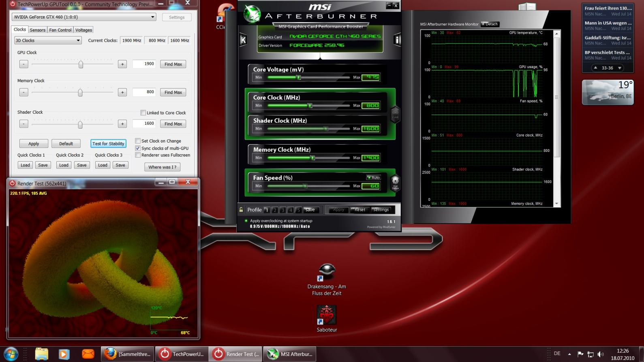This screenshot has width=644, height=362.
Task: Open the Afterburner info button
Action: (397, 40)
